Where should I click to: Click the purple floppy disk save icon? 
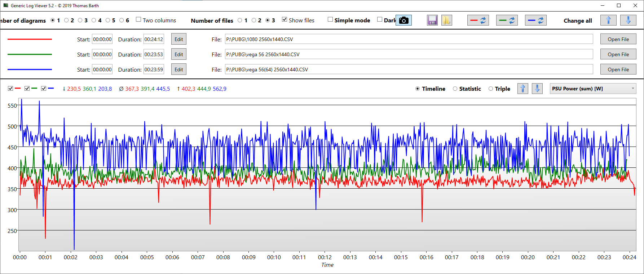(x=432, y=21)
